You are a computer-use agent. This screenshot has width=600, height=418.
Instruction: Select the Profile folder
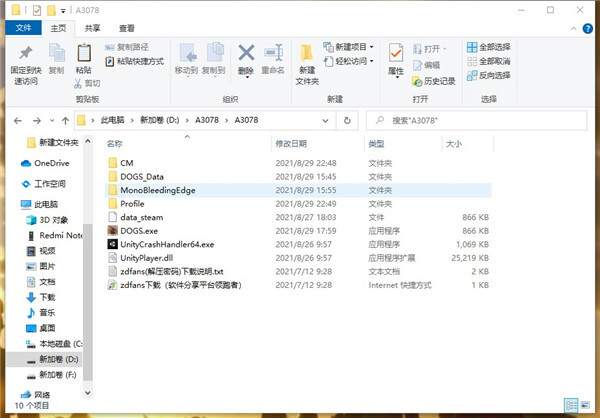298,204
